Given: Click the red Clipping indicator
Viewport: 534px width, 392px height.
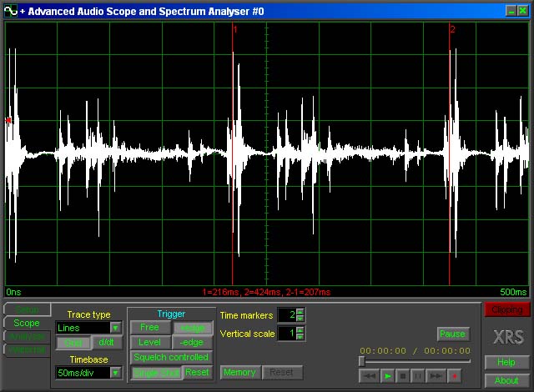Looking at the screenshot, I should [x=506, y=309].
